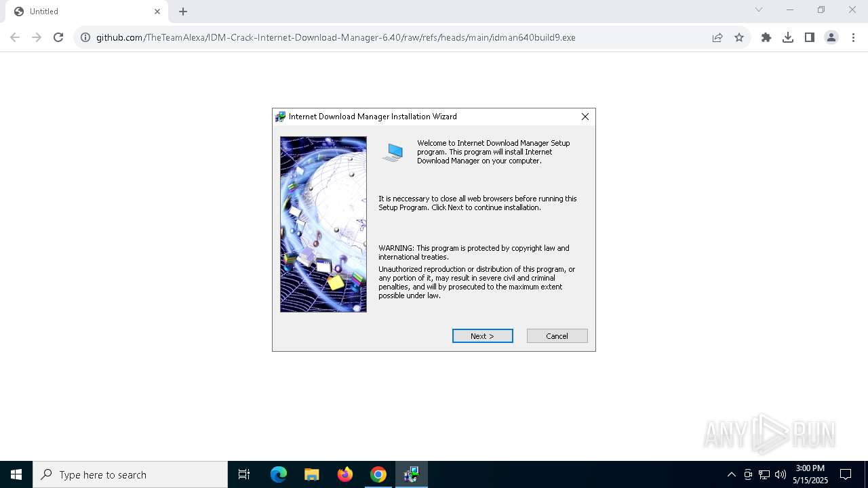Click the meet-now tray icon
This screenshot has width=868, height=488.
coord(748,474)
